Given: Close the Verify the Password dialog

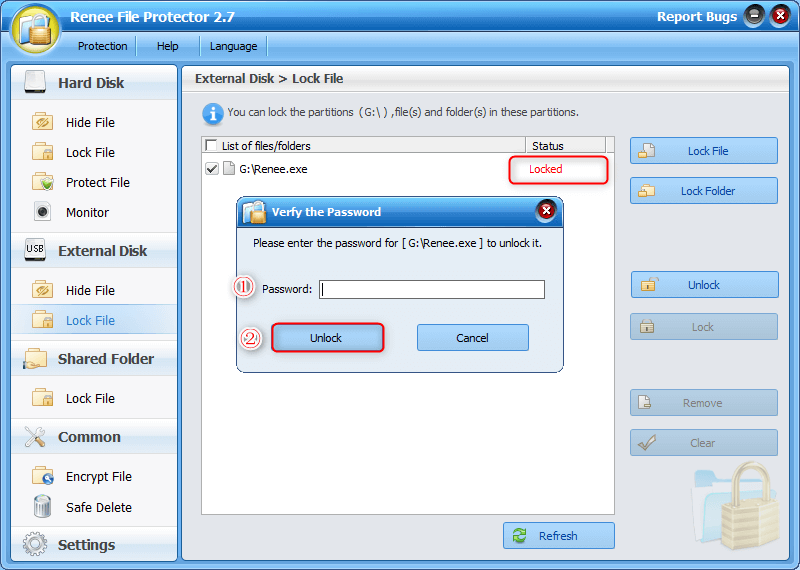Looking at the screenshot, I should 546,210.
